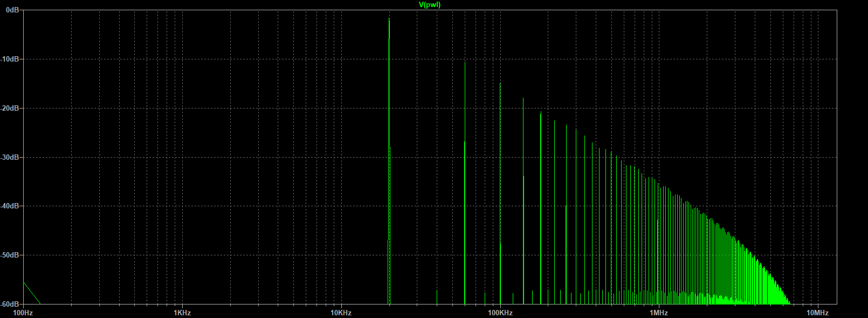This screenshot has height=318, width=868.
Task: Click the -40dB axis label
Action: pyautogui.click(x=10, y=206)
